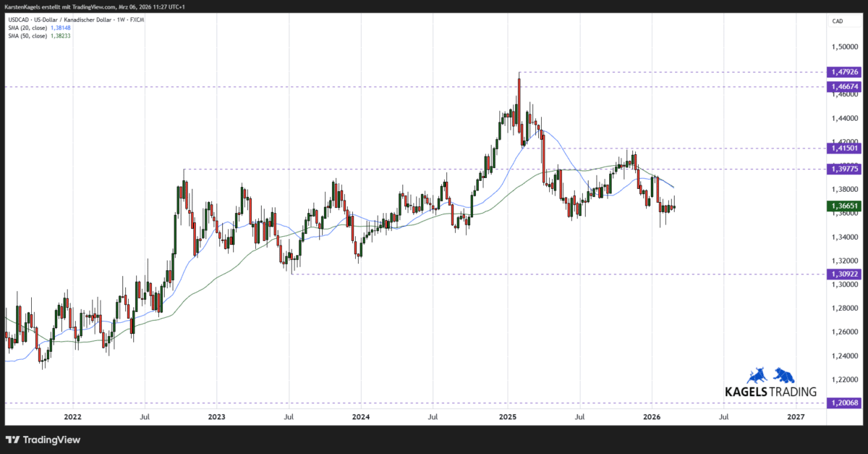Image resolution: width=868 pixels, height=454 pixels.
Task: Click the TradingView wordmark link
Action: tap(51, 440)
